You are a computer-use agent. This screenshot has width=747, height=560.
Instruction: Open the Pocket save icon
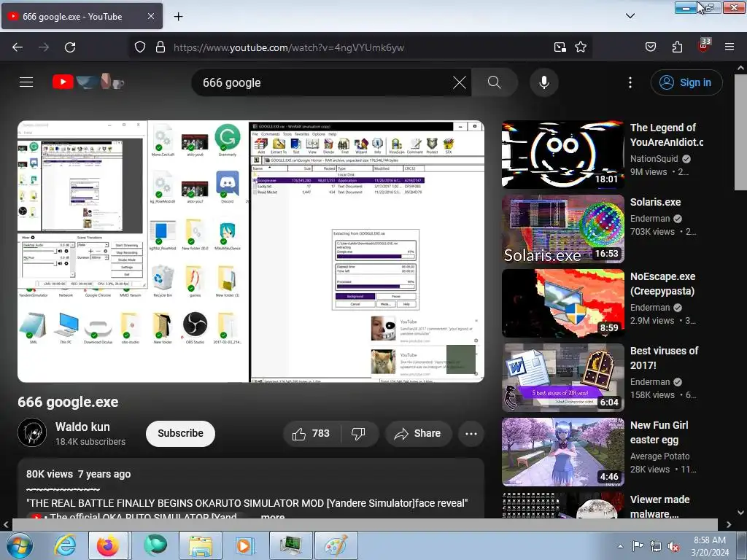(651, 47)
